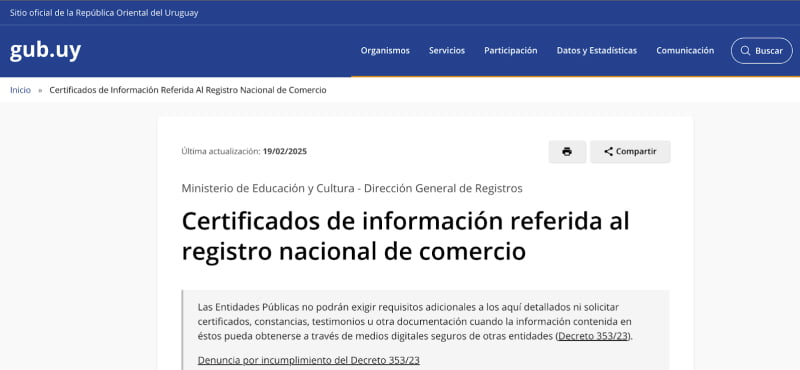The height and width of the screenshot is (370, 800).
Task: Open the Servicios menu
Action: [x=447, y=51]
